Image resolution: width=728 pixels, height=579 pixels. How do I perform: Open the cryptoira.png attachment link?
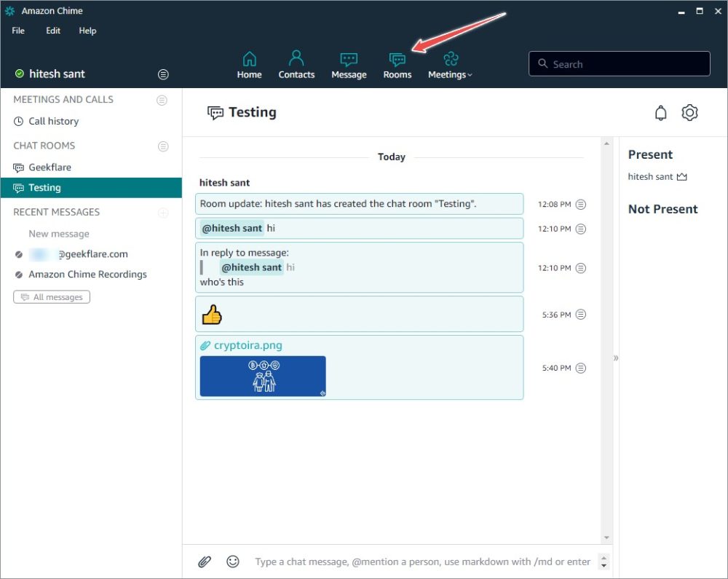[x=248, y=345]
